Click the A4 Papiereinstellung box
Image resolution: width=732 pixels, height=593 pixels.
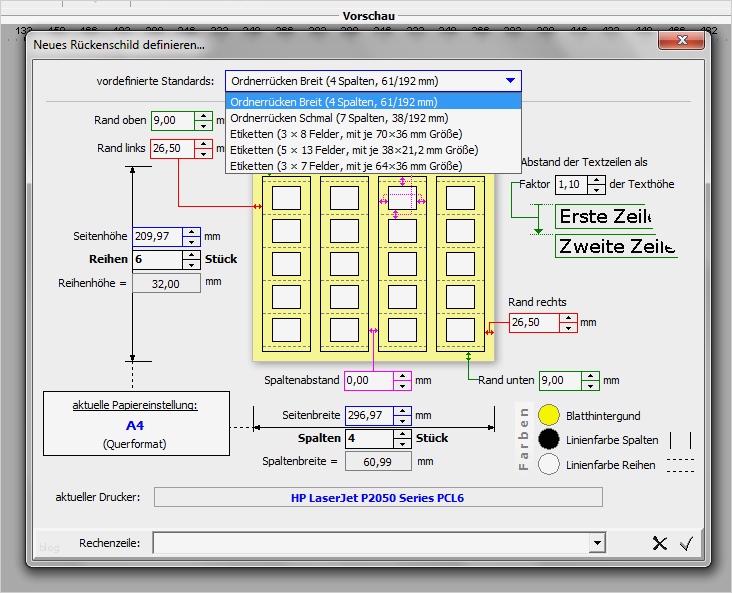(134, 424)
